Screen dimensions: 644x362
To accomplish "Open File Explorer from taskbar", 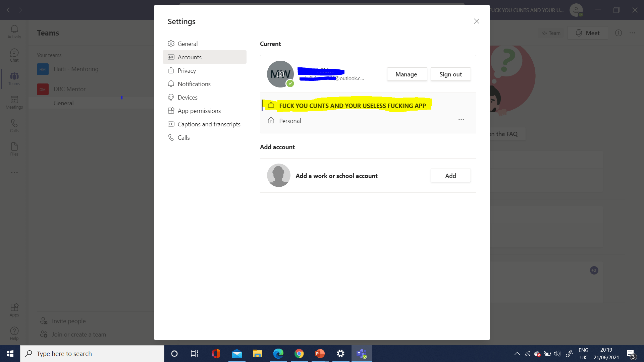I will [x=257, y=354].
